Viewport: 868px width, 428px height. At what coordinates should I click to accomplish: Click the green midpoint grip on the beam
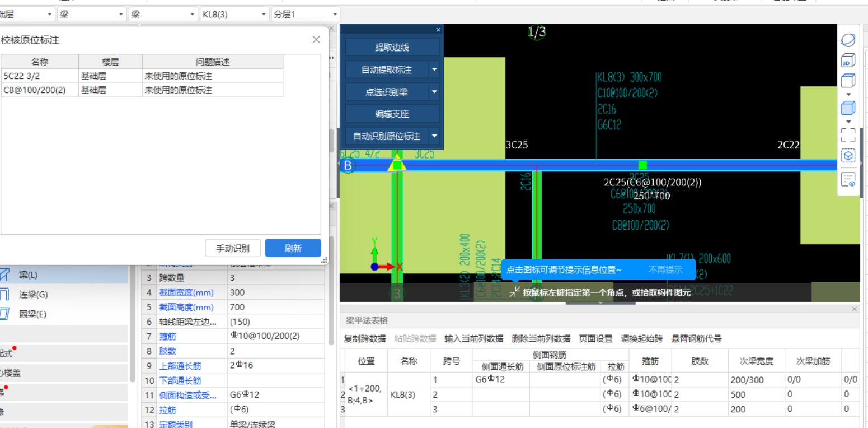642,165
